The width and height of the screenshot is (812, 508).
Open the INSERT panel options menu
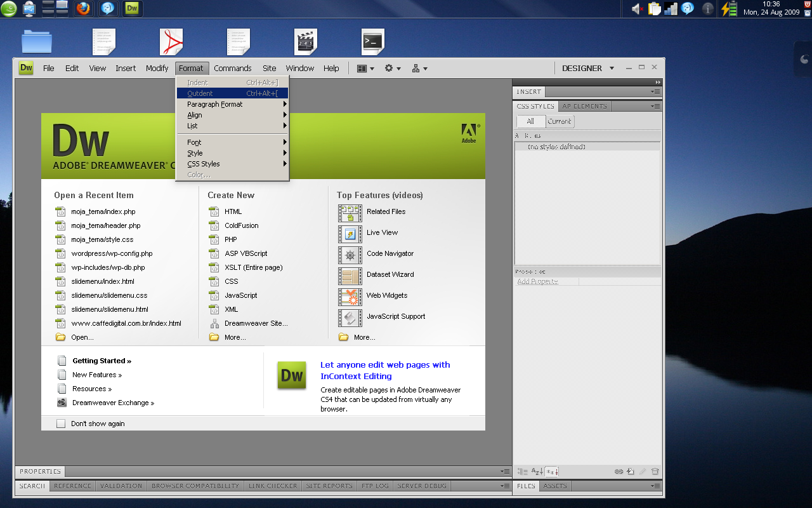point(655,91)
